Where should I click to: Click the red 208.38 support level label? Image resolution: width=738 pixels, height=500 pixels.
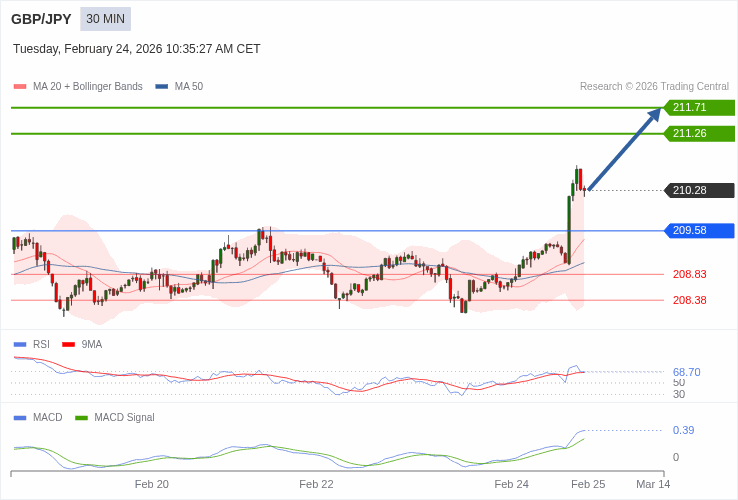click(689, 300)
